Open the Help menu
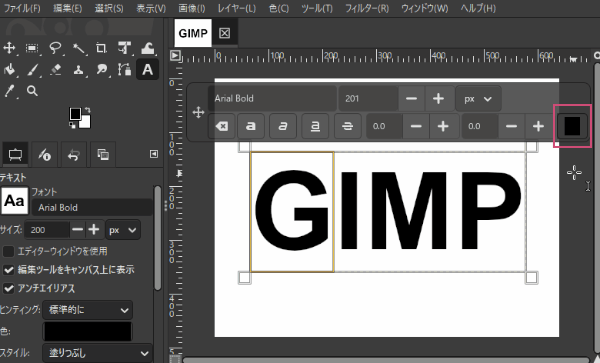 [478, 8]
